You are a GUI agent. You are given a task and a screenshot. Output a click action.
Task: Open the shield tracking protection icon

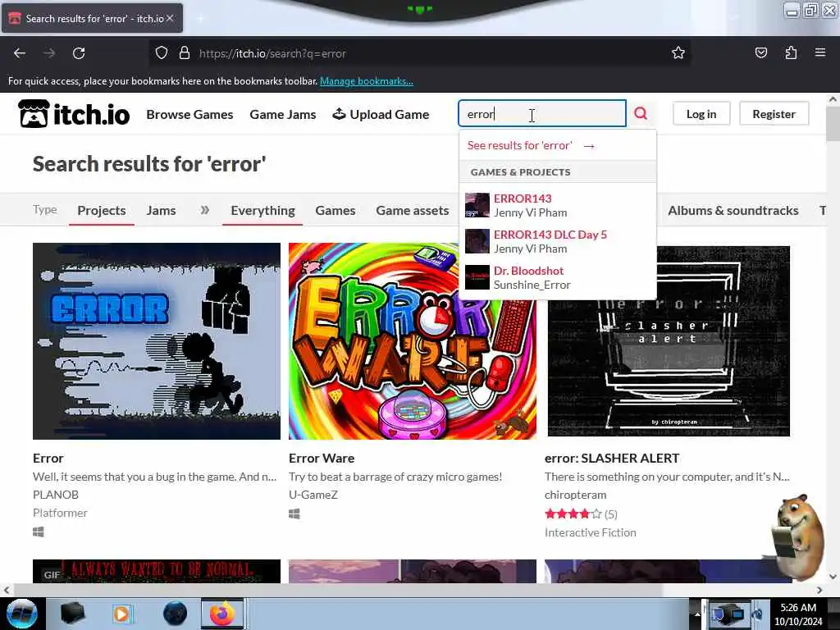coord(162,53)
